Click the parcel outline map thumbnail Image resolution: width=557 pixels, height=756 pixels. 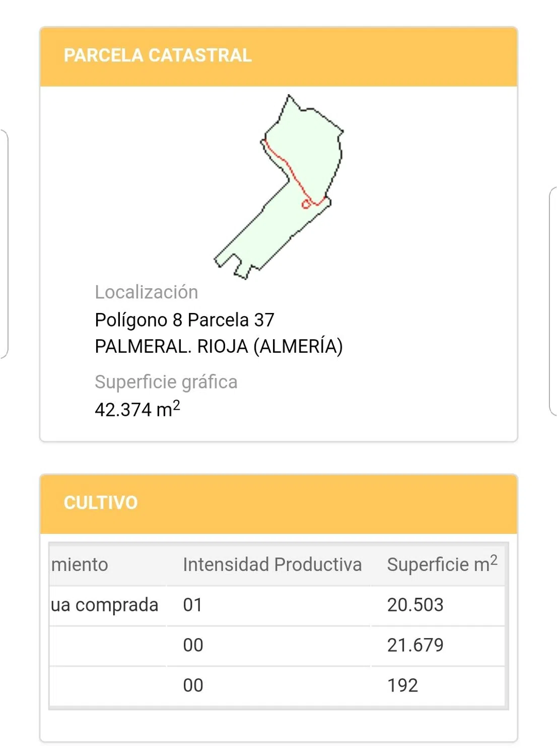coord(280,187)
